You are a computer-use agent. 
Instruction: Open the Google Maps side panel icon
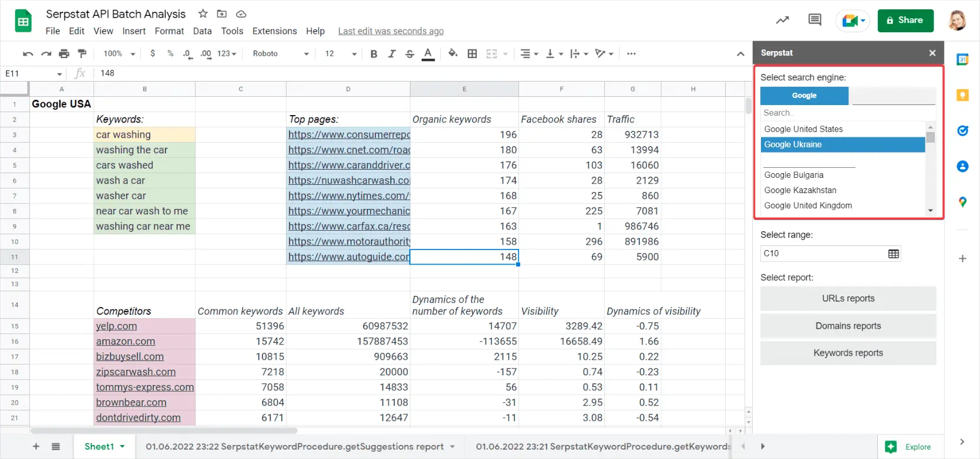[962, 203]
